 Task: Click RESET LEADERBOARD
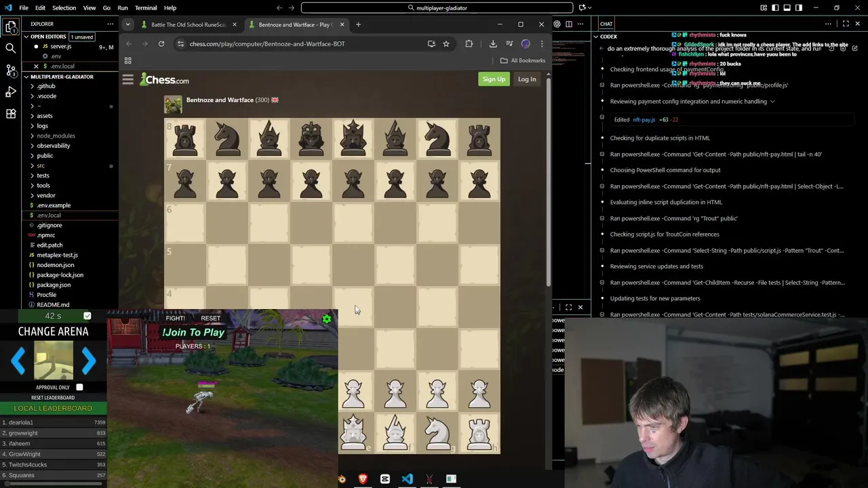tap(53, 397)
